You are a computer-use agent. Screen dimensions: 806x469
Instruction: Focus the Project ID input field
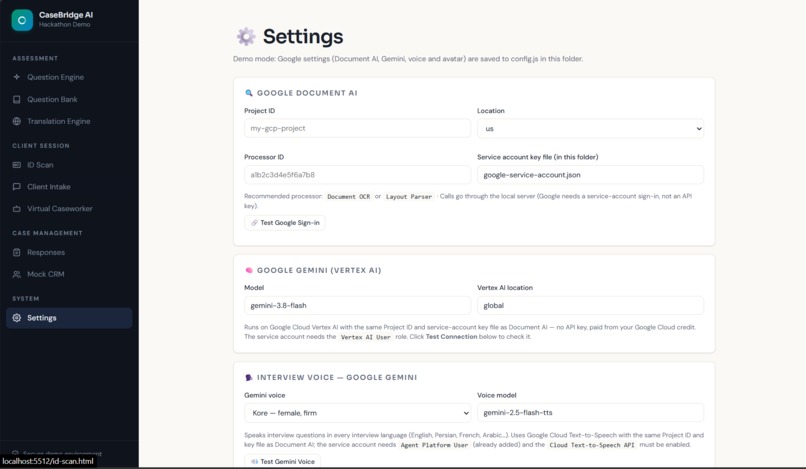(357, 129)
